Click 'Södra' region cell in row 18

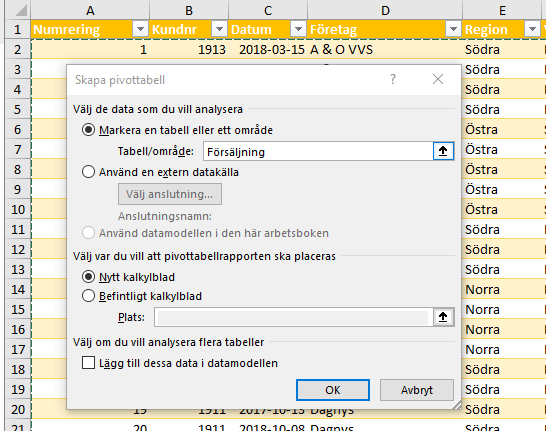502,369
